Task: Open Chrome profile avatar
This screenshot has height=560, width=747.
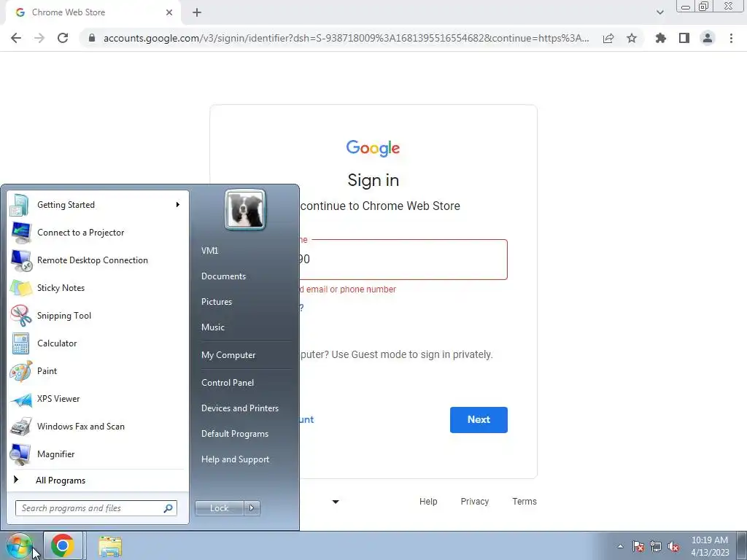Action: pos(708,38)
